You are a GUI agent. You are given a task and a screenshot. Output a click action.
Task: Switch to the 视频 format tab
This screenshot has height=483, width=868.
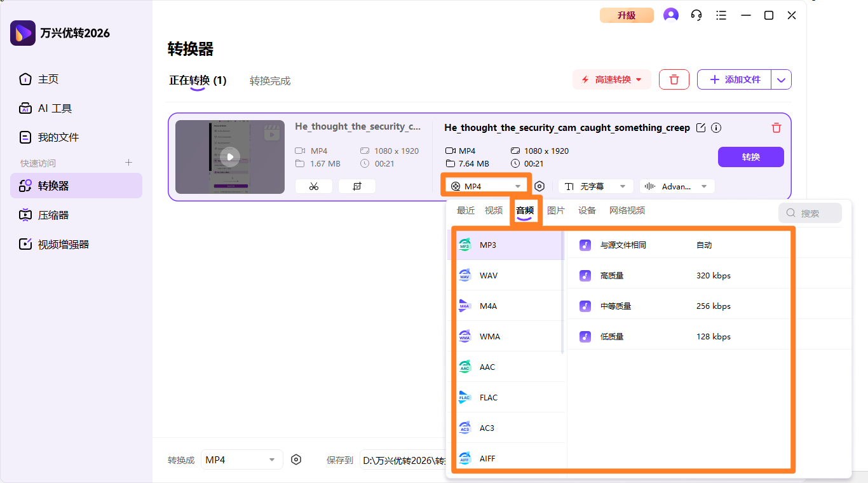[494, 210]
